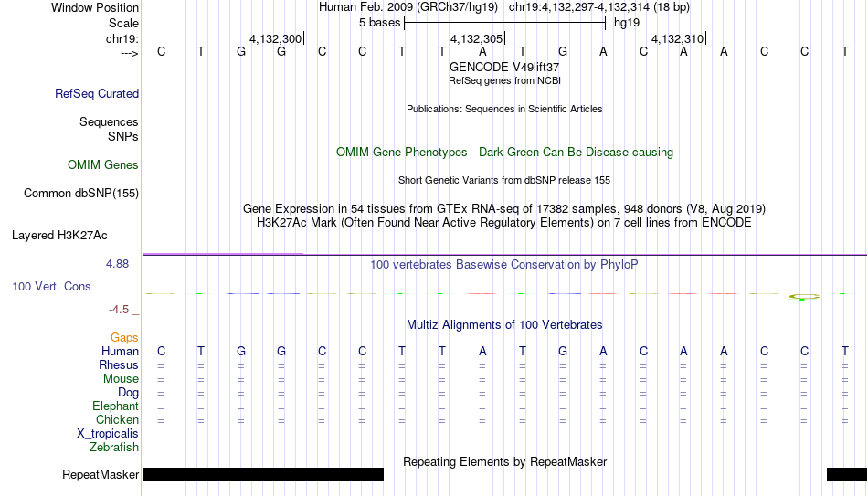The image size is (868, 496).
Task: Click Short Genetic Variants from dbSNP title
Action: (504, 181)
